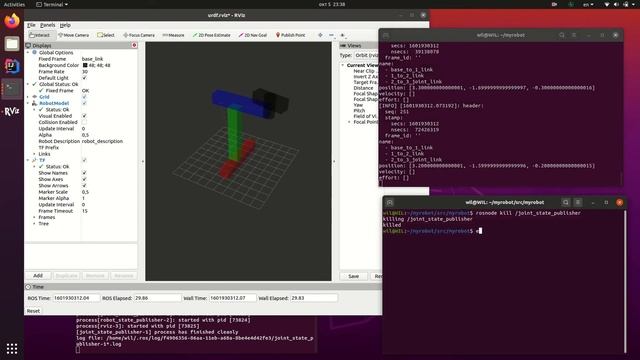Open the Panels menu in RViz

coord(47,25)
